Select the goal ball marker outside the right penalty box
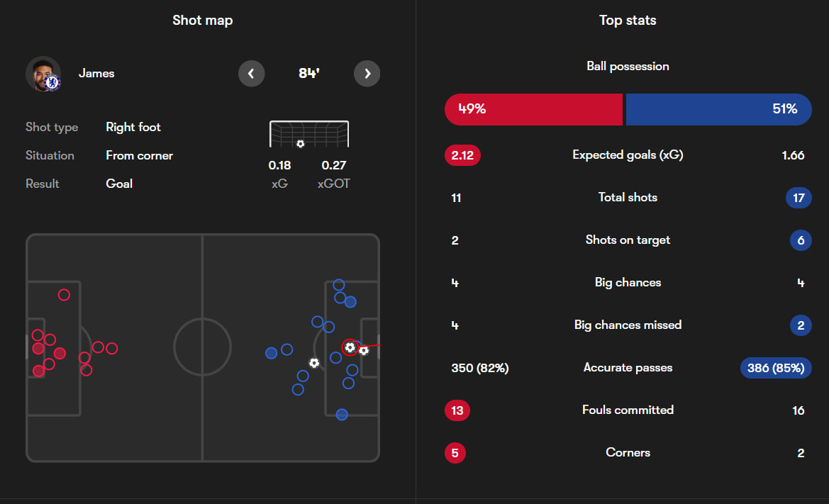The width and height of the screenshot is (829, 504). 314,362
